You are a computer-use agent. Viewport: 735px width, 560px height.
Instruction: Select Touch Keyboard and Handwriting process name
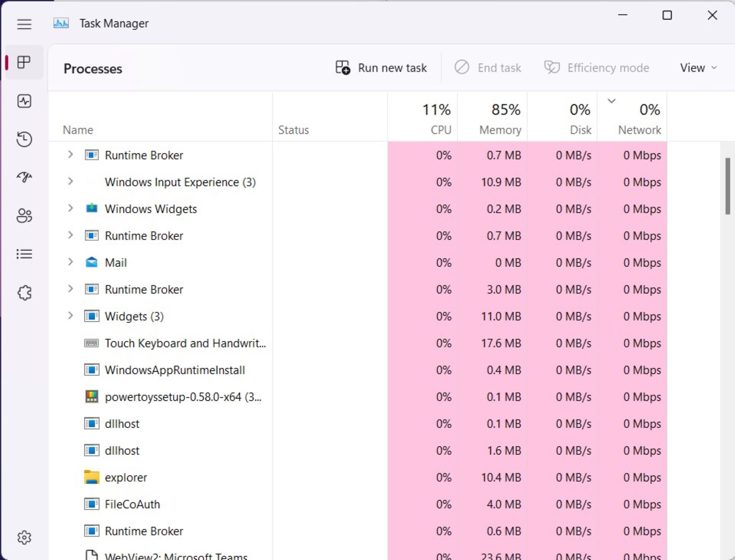(185, 343)
